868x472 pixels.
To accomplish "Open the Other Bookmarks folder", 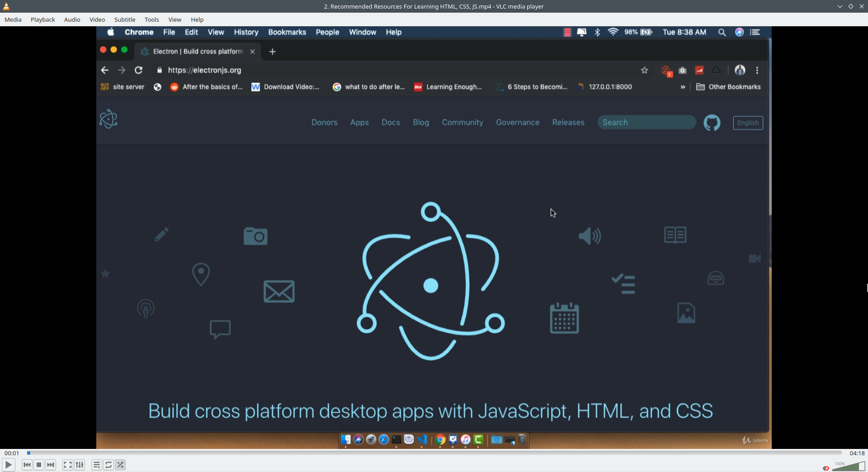I will tap(728, 87).
